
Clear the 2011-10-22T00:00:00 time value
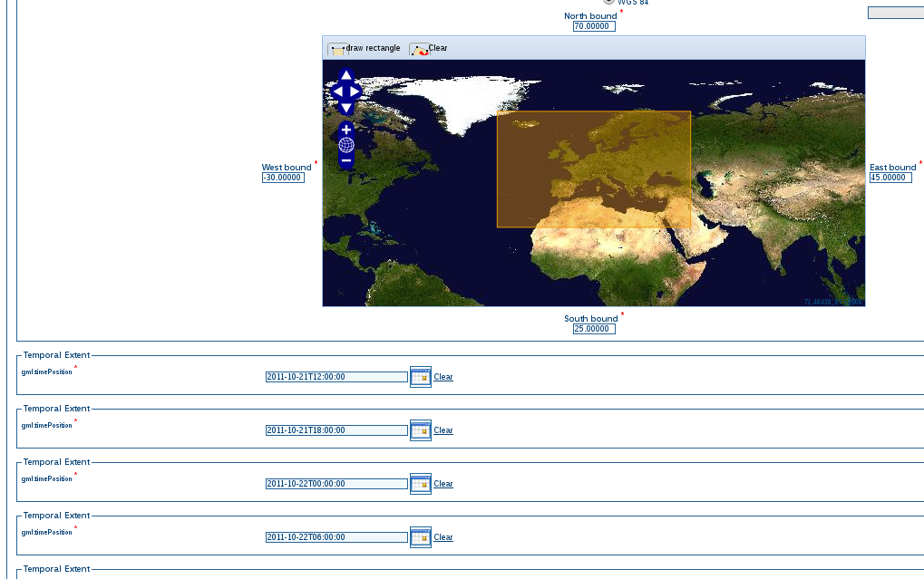443,483
